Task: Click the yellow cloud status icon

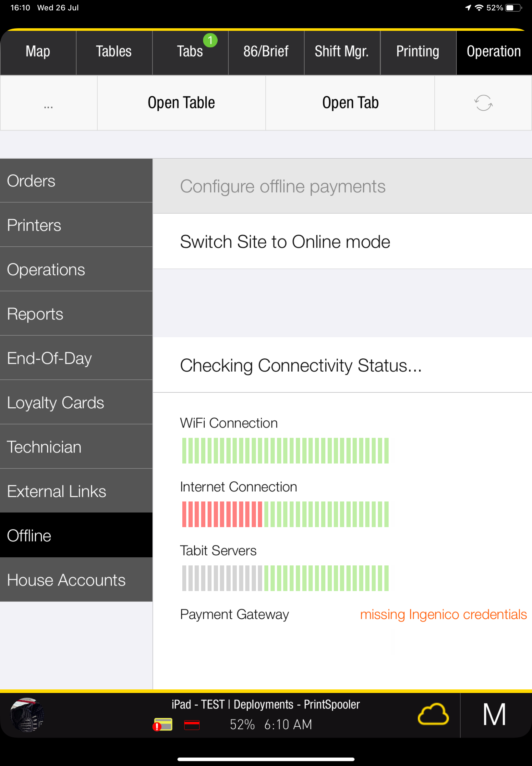Action: coord(433,714)
